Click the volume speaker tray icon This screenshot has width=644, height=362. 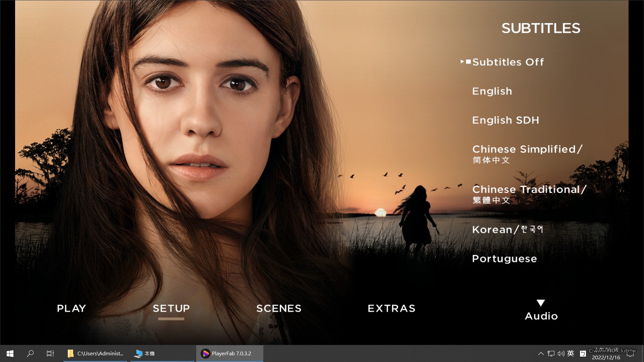[x=561, y=353]
